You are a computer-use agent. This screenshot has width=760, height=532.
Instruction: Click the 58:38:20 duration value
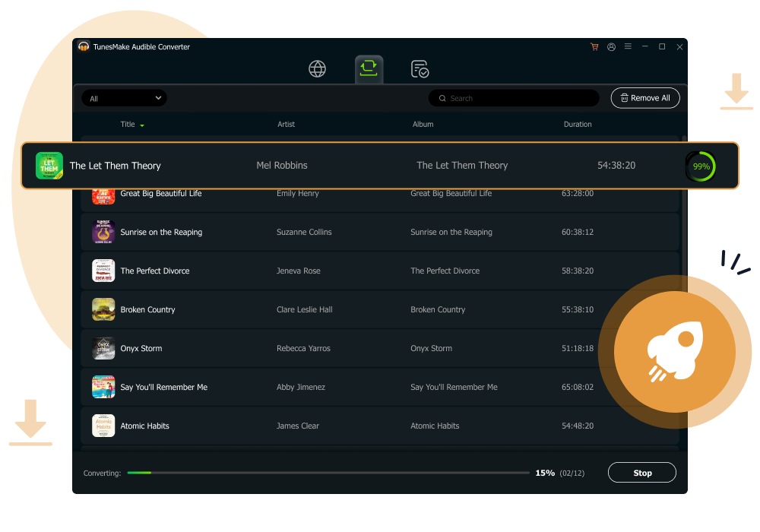578,271
